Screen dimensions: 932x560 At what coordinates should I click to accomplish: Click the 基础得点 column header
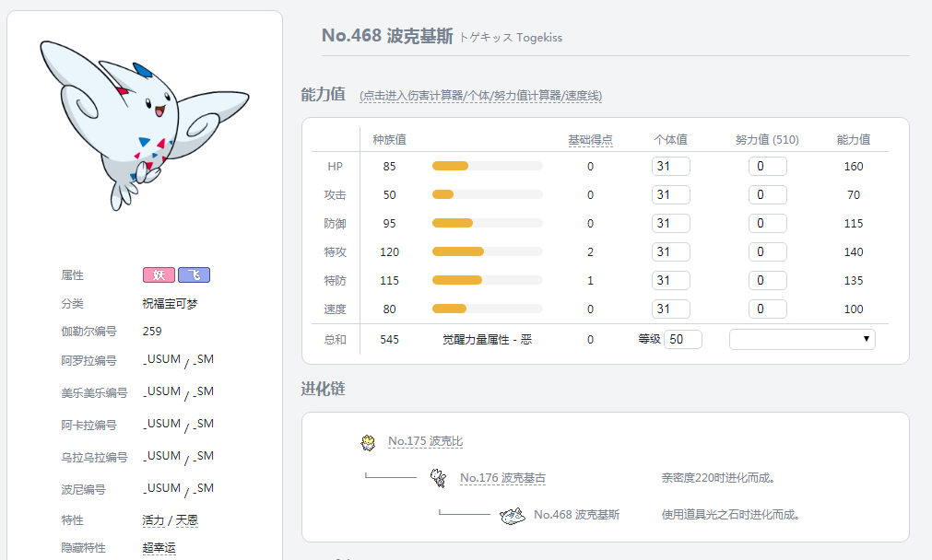(590, 140)
